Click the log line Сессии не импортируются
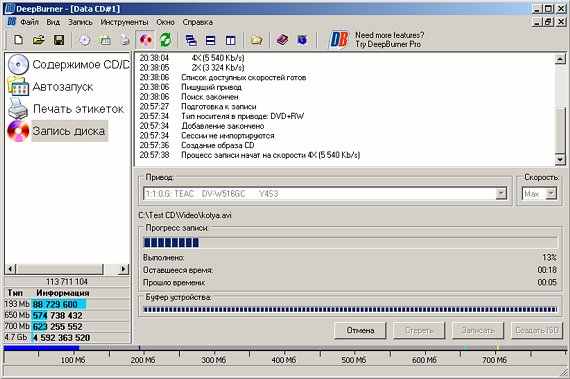This screenshot has width=570, height=379. (228, 136)
